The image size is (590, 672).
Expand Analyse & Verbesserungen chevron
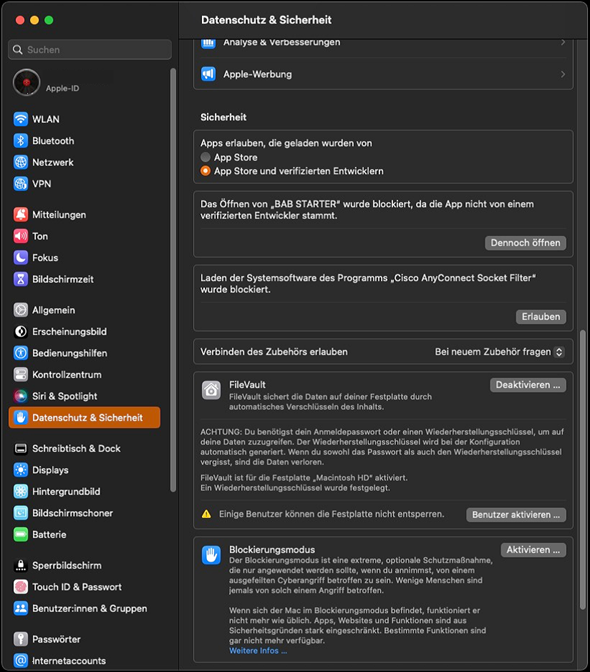tap(563, 42)
